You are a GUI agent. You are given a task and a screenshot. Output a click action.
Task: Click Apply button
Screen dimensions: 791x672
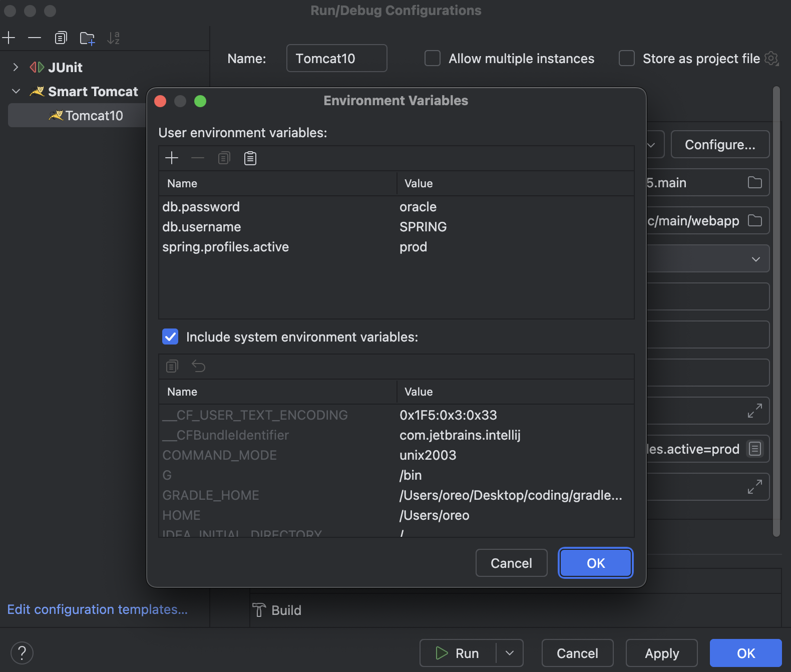662,653
